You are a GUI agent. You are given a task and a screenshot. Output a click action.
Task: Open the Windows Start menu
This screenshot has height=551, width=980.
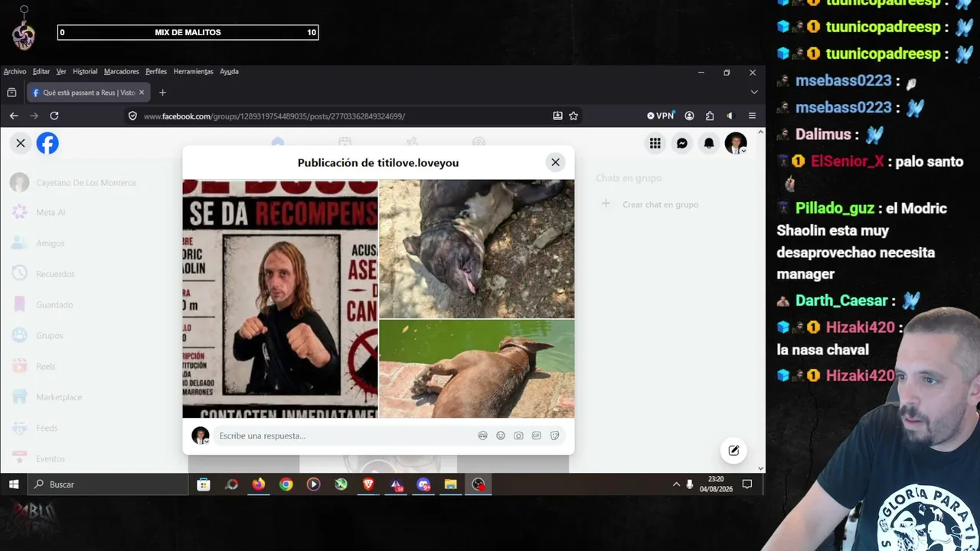[13, 484]
